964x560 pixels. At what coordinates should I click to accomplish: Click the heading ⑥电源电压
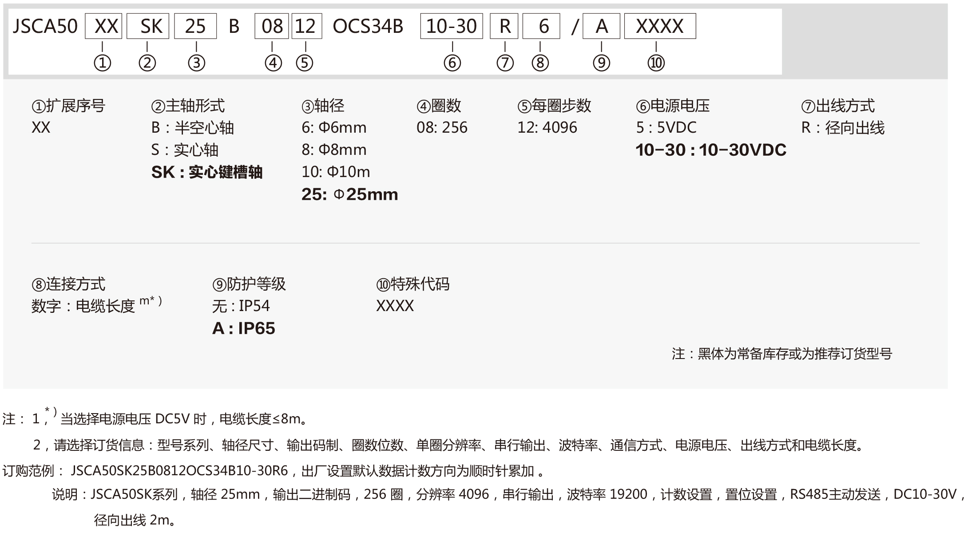click(x=673, y=106)
